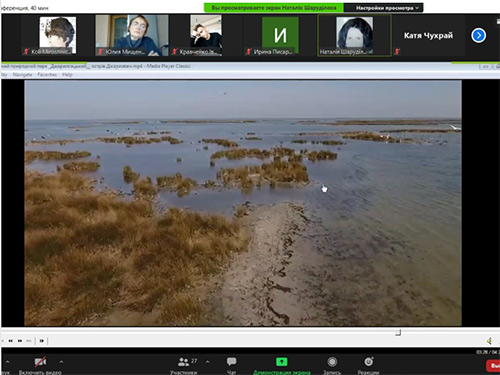
Task: Click the green screen-viewing notification banner
Action: [x=274, y=8]
